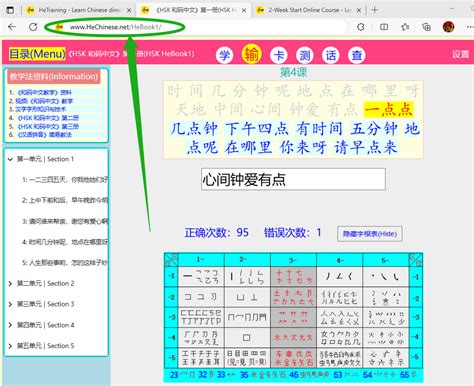Screen dimensions: 474x386
Task: Expand 第三单元 | Section 3
Action: click(46, 304)
